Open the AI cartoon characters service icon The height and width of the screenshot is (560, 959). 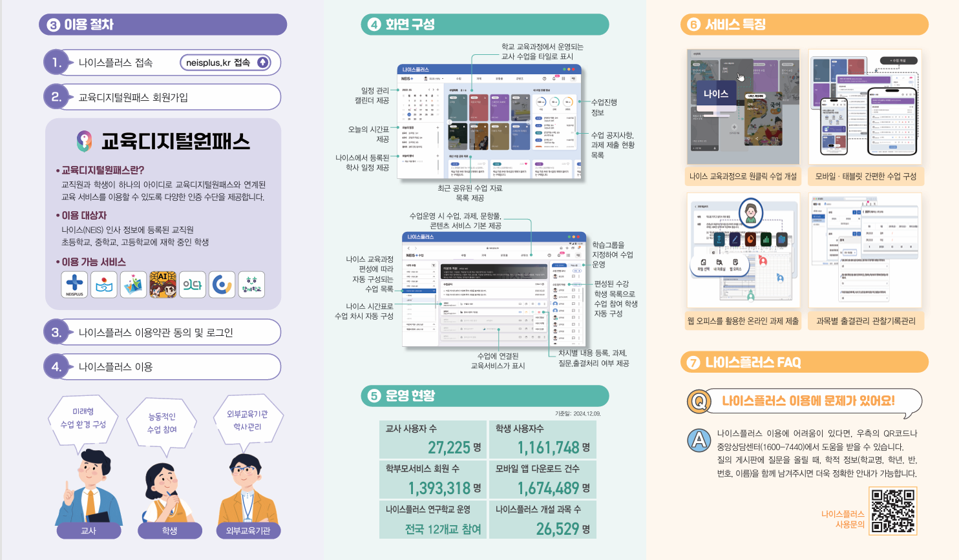point(163,284)
